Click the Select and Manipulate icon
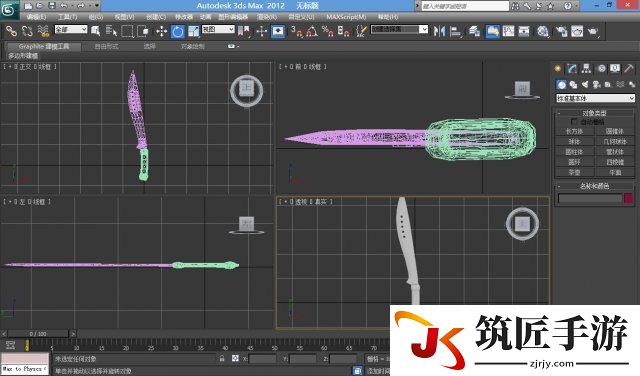Image resolution: width=640 pixels, height=376 pixels. coord(262,31)
